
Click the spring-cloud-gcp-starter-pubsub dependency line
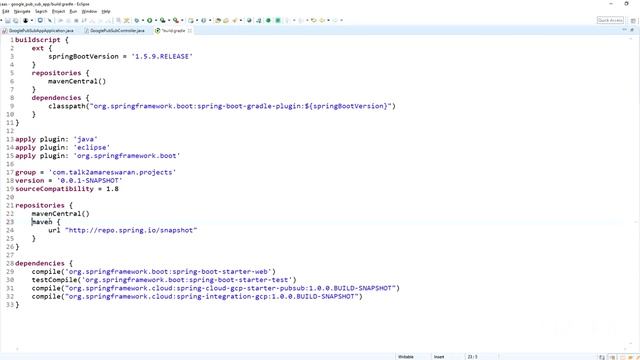[216, 288]
